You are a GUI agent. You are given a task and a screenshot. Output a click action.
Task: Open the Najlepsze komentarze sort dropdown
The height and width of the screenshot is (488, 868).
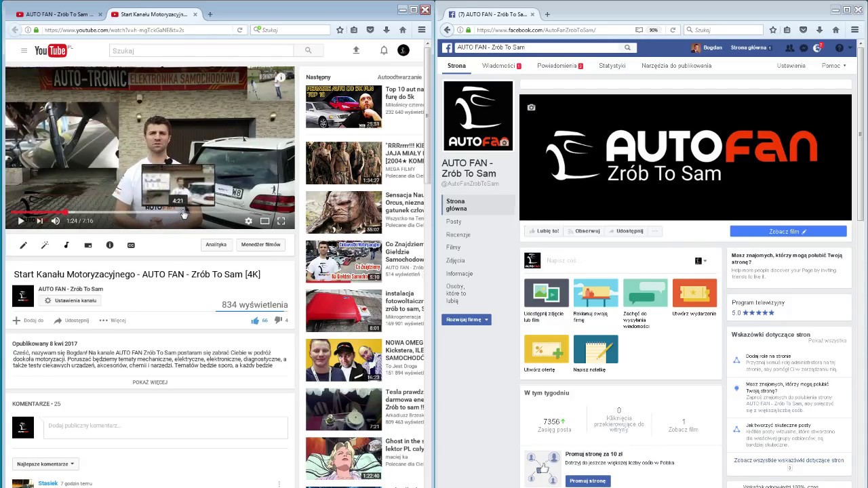(45, 464)
